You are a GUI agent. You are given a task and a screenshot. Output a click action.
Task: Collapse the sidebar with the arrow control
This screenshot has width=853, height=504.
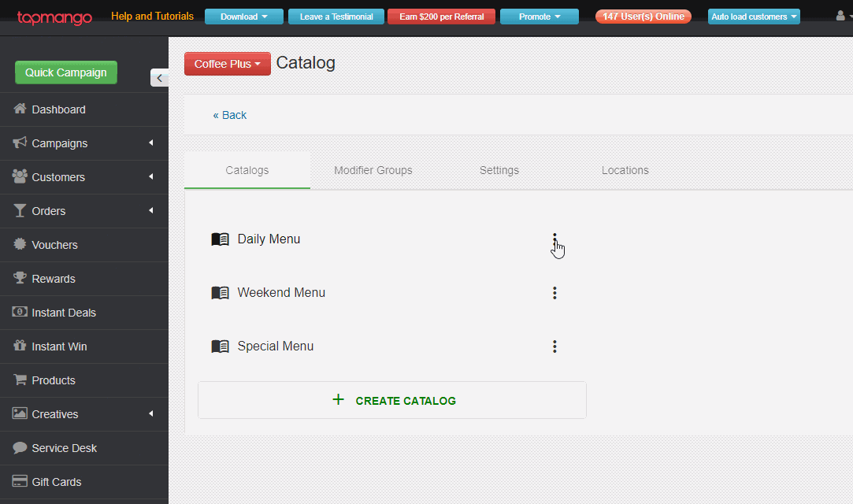[x=159, y=78]
